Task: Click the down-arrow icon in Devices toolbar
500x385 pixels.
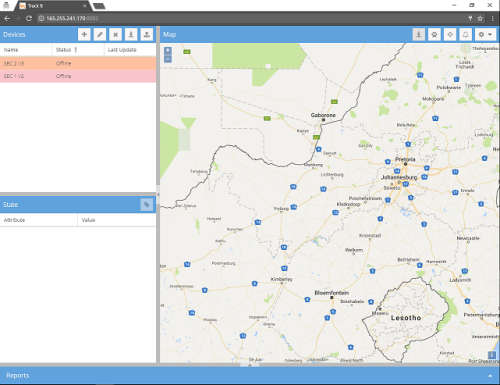Action: (x=131, y=34)
